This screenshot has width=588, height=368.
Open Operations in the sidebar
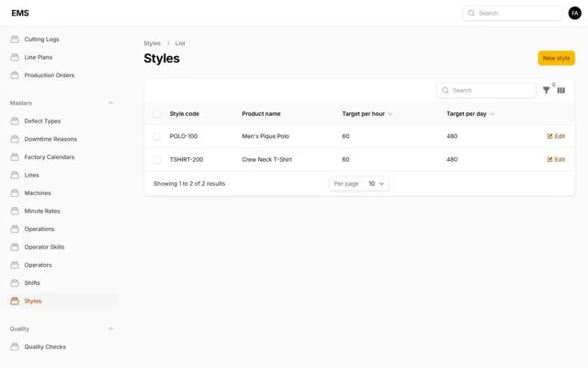point(40,229)
